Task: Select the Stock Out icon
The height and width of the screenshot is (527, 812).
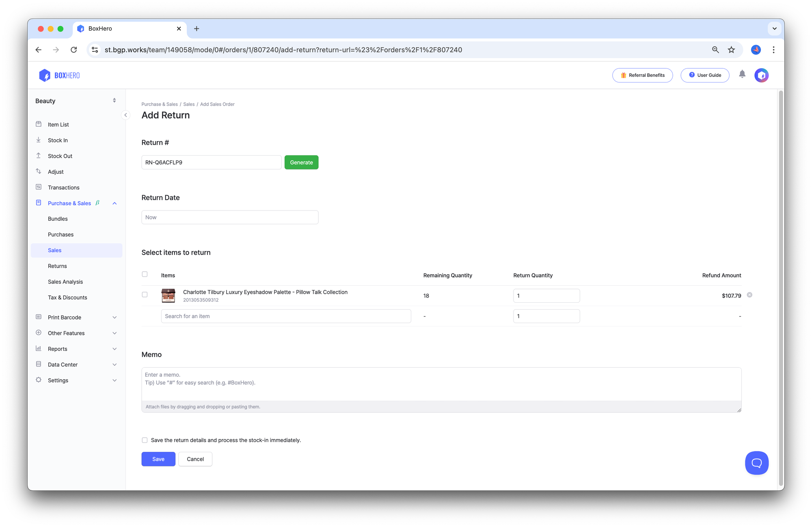Action: click(39, 156)
